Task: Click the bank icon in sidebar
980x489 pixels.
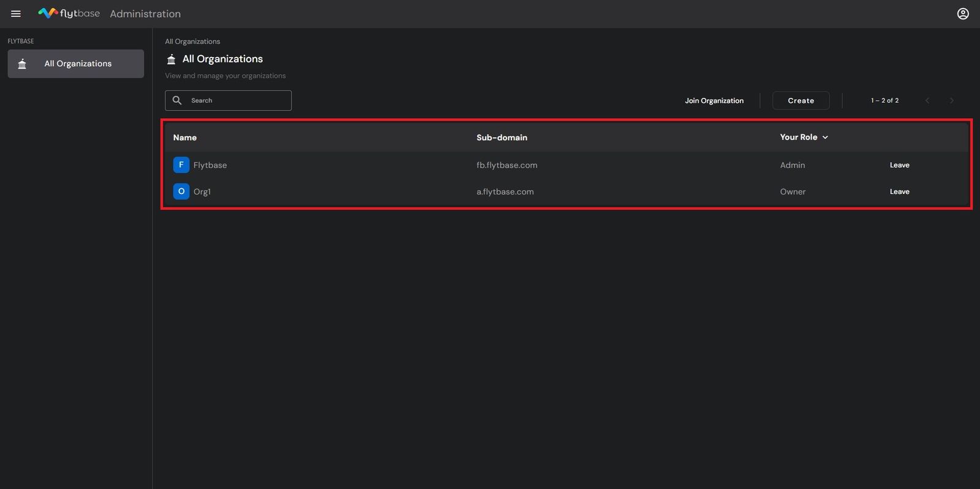Action: [x=22, y=64]
